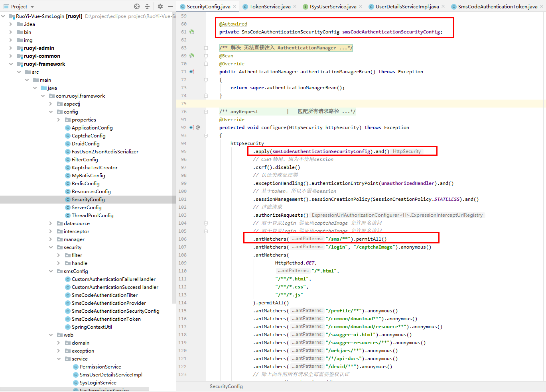Click bean gutter icon on line 69

[192, 56]
